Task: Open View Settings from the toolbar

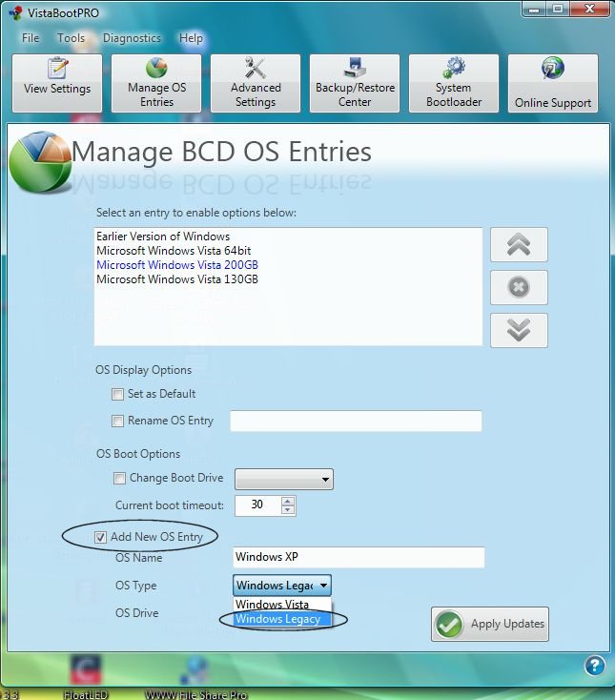Action: [57, 83]
